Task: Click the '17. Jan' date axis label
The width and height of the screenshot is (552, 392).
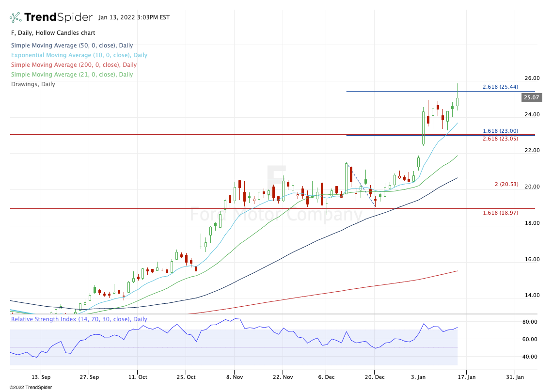Action: [466, 377]
